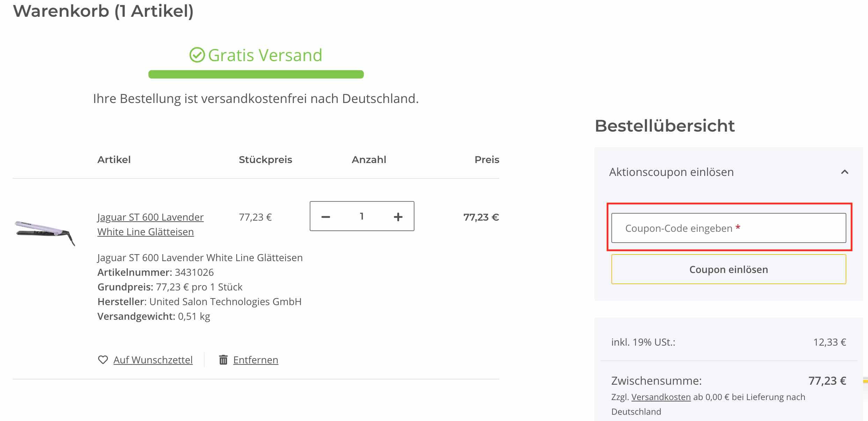Open the quantity stepper value field
This screenshot has width=868, height=421.
click(x=362, y=216)
